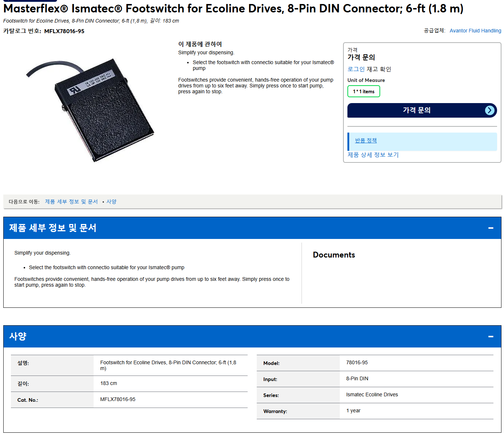
Task: Click the 로그인 link to check stock
Action: pos(356,69)
